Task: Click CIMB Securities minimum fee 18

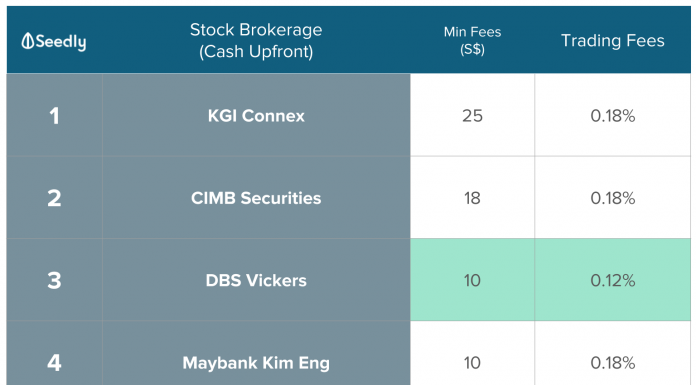Action: click(x=472, y=198)
